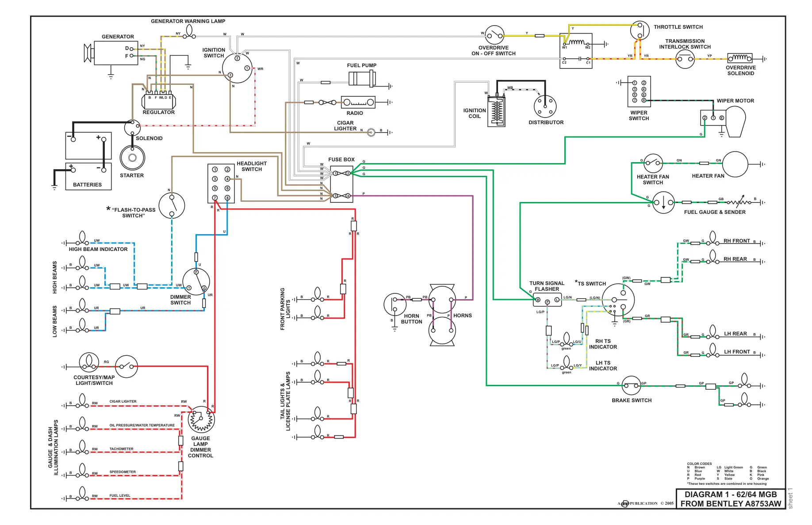
Task: Click the gauge lamp dimmer control
Action: click(201, 419)
